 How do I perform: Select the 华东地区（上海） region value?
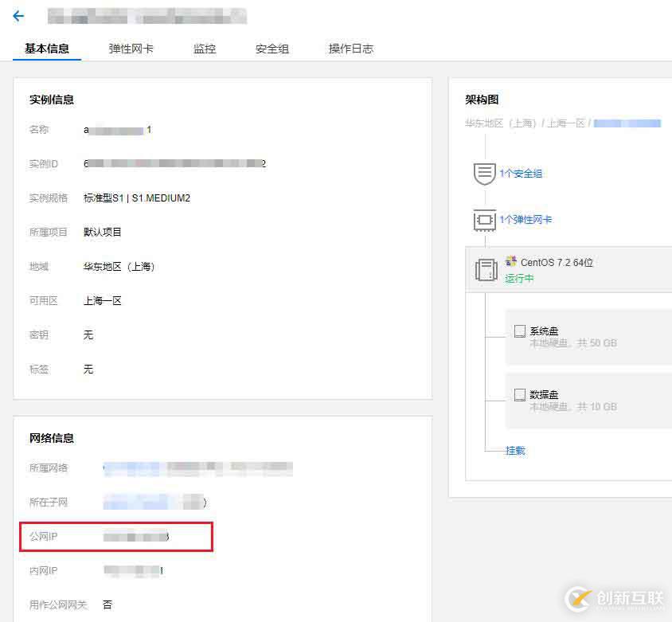pos(119,267)
